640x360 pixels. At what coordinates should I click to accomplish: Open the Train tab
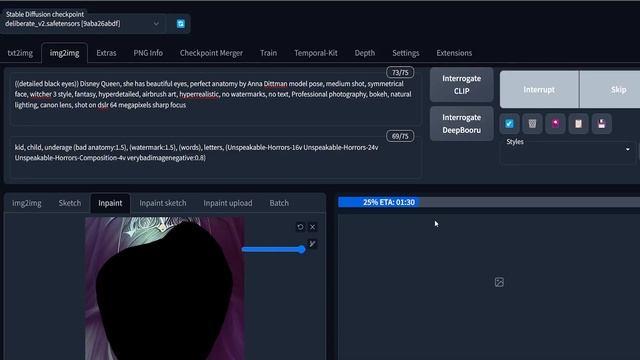pos(268,53)
